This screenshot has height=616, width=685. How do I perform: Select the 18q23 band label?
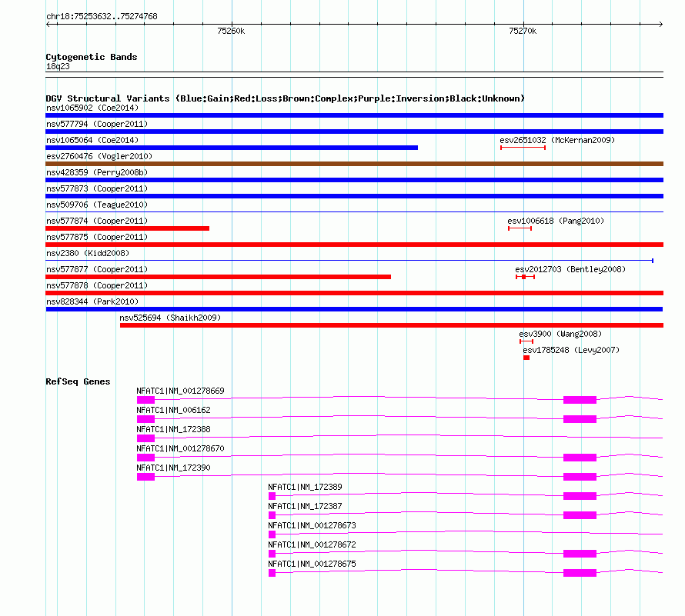[58, 66]
